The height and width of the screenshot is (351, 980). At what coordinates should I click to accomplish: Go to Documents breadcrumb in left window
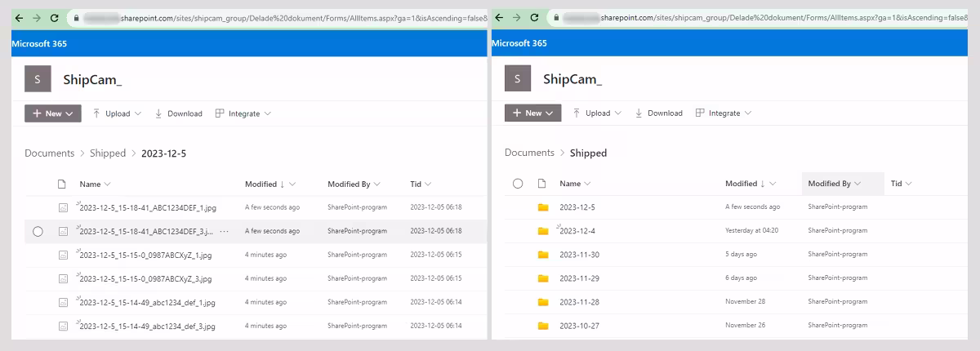click(x=49, y=153)
